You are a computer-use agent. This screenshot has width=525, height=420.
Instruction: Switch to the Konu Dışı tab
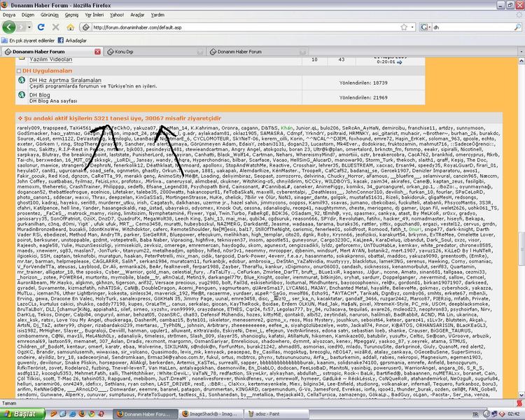(x=155, y=52)
